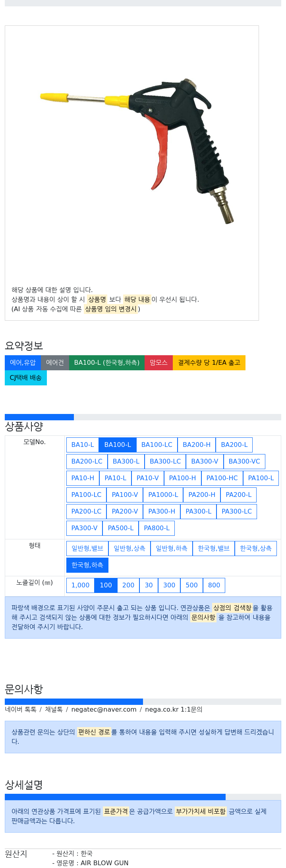Click the BA100-L (한국형,하측) green tag
The height and width of the screenshot is (868, 286).
pyautogui.click(x=107, y=363)
